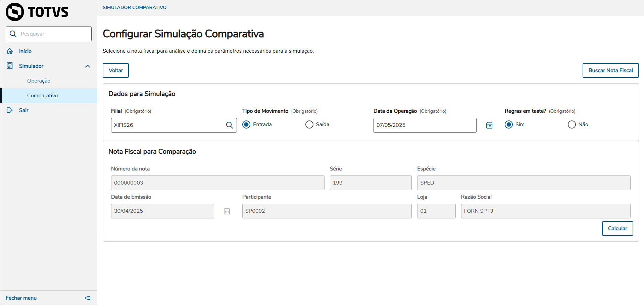Click the Sair exit icon

(x=10, y=110)
